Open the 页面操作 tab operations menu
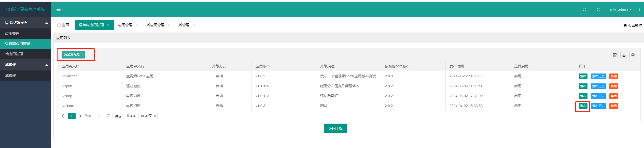 coord(633,25)
